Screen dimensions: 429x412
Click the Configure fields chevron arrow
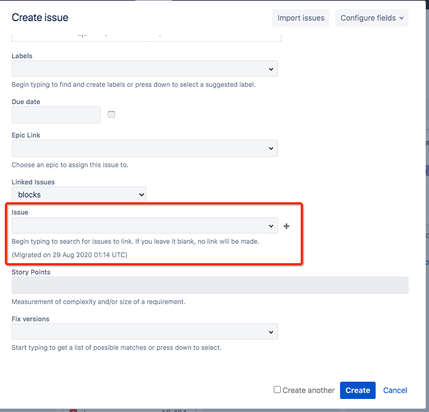pyautogui.click(x=402, y=18)
